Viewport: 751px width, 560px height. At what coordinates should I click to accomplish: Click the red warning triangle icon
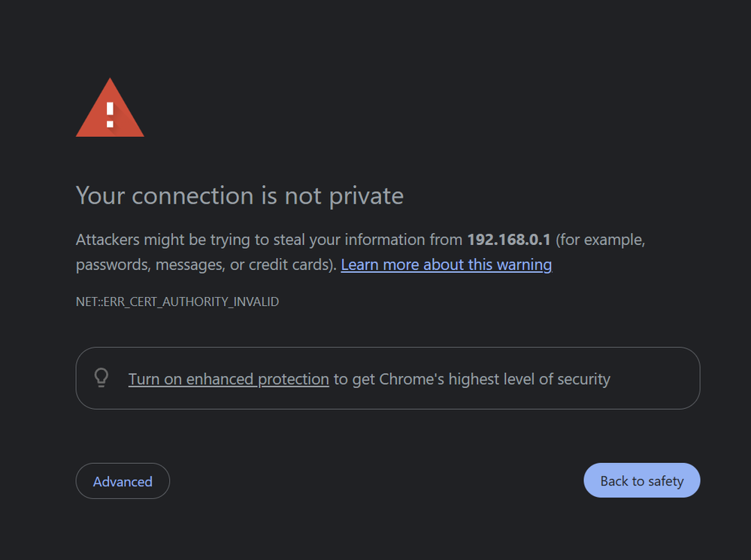(x=110, y=111)
